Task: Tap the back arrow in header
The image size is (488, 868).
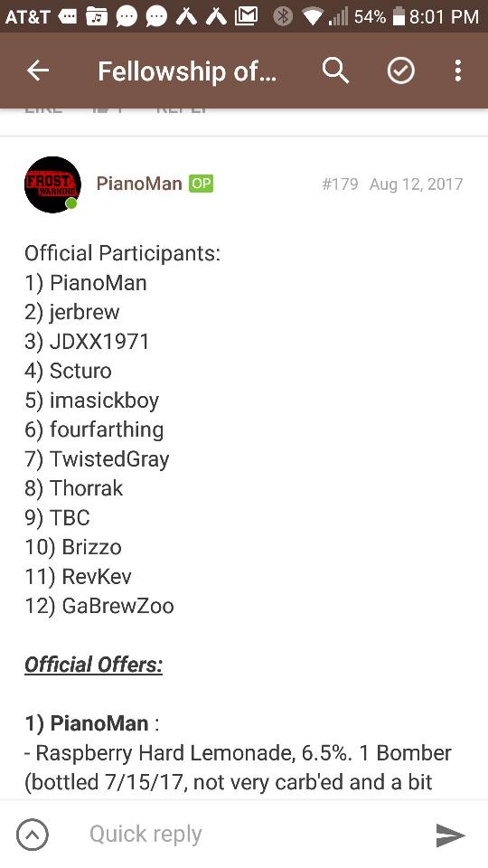Action: [38, 71]
